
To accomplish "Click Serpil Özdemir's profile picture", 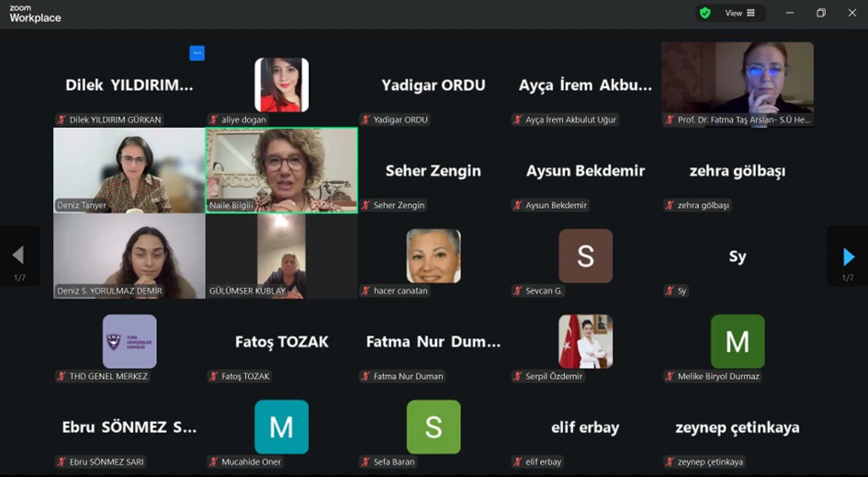I will click(x=586, y=342).
